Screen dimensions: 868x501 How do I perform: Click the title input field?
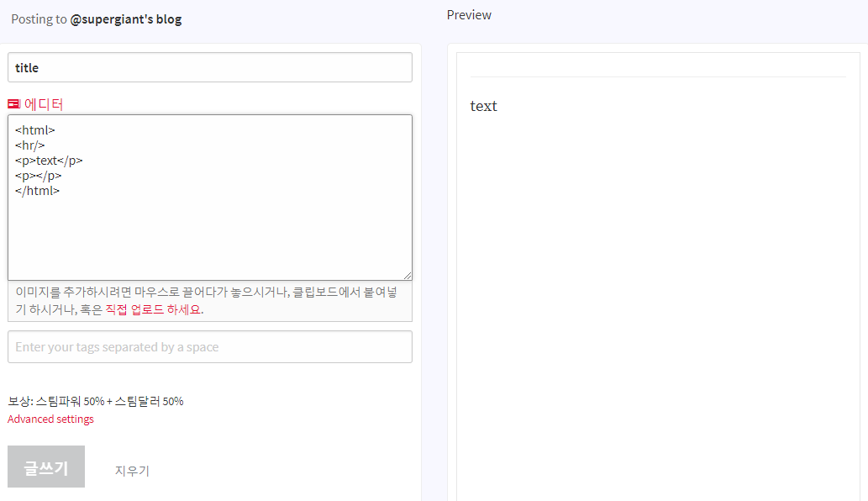210,67
